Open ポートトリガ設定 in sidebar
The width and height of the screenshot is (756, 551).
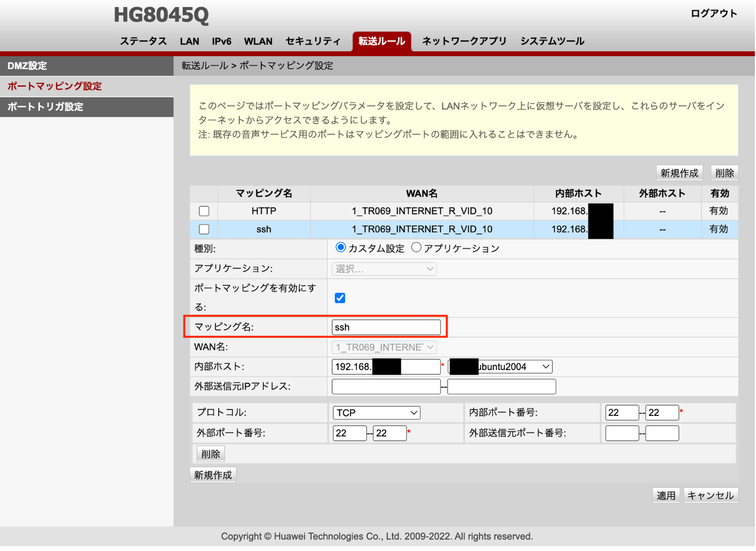tap(86, 107)
